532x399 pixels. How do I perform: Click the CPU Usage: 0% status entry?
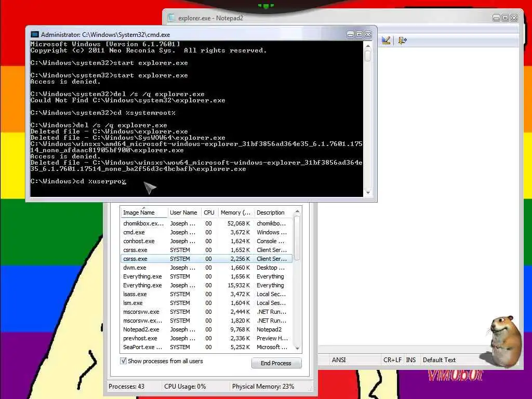185,386
